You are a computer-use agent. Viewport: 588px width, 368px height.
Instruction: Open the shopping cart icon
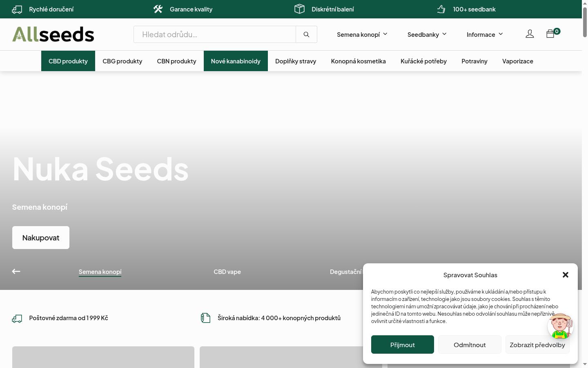point(550,34)
